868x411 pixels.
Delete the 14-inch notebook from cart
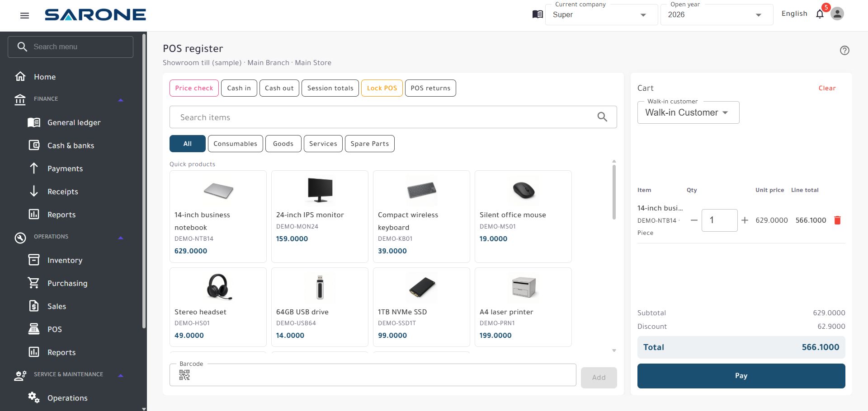pos(837,220)
